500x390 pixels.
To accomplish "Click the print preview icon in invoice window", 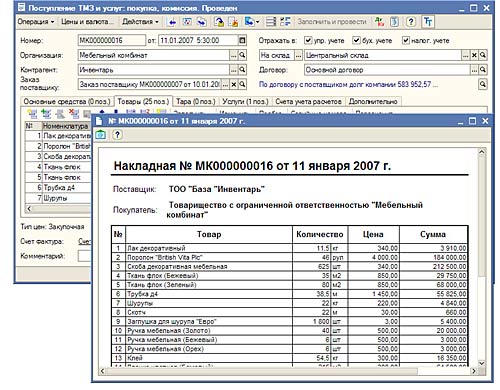I will click(x=101, y=135).
